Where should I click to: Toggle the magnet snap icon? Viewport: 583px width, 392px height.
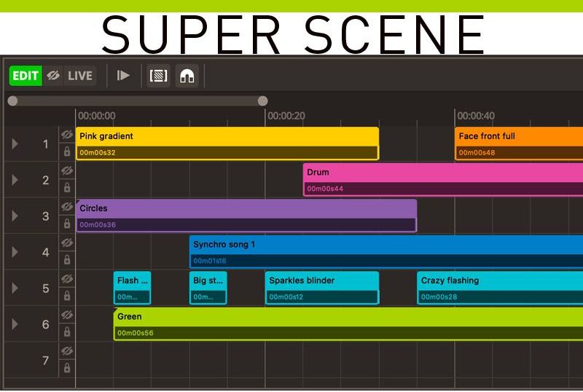pos(187,75)
